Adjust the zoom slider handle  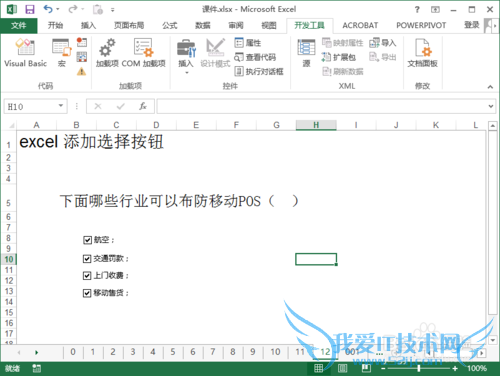[419, 368]
